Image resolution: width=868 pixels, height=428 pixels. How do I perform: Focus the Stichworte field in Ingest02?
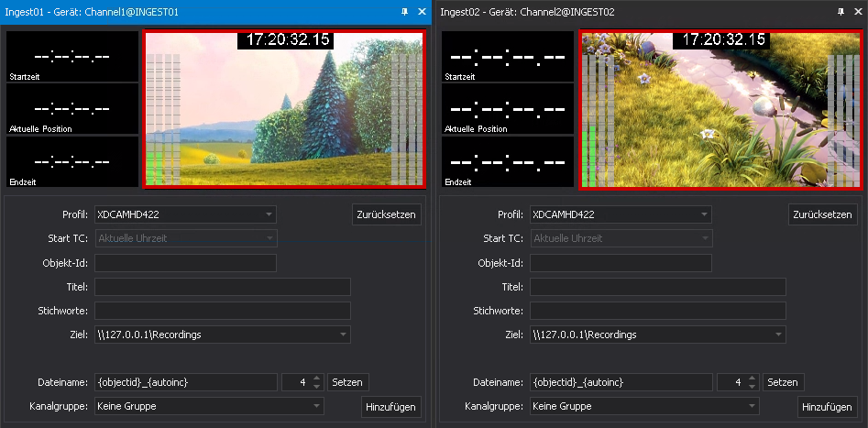click(657, 311)
